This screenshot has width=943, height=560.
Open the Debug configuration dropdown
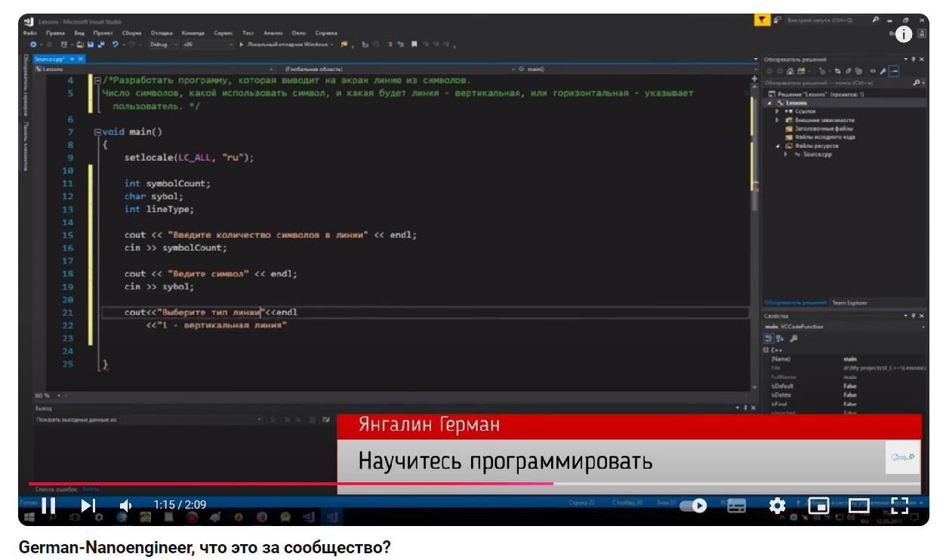click(164, 45)
